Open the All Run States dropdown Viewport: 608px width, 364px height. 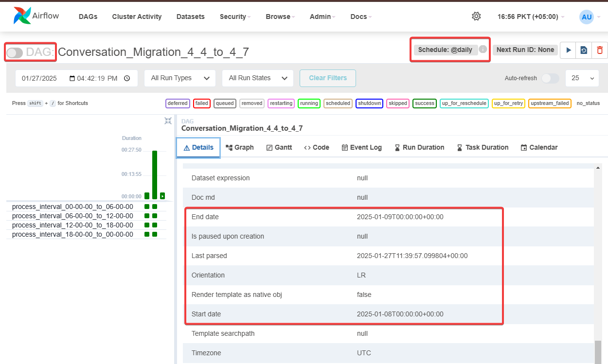click(x=258, y=78)
